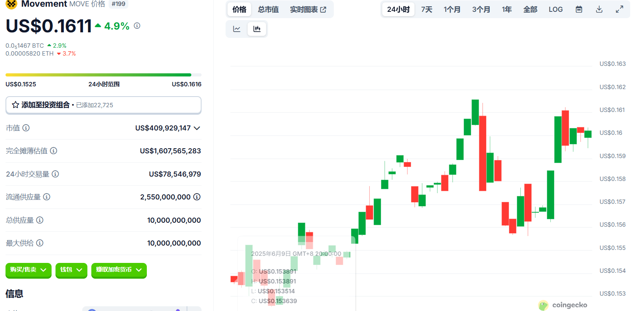Toggle the LOG scale option
This screenshot has height=311, width=644.
[x=555, y=9]
